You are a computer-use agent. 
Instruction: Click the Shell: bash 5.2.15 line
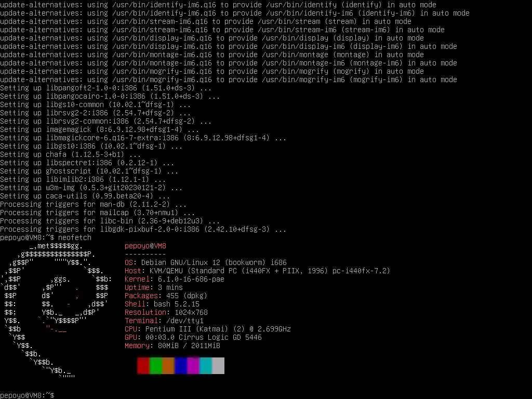pos(162,304)
